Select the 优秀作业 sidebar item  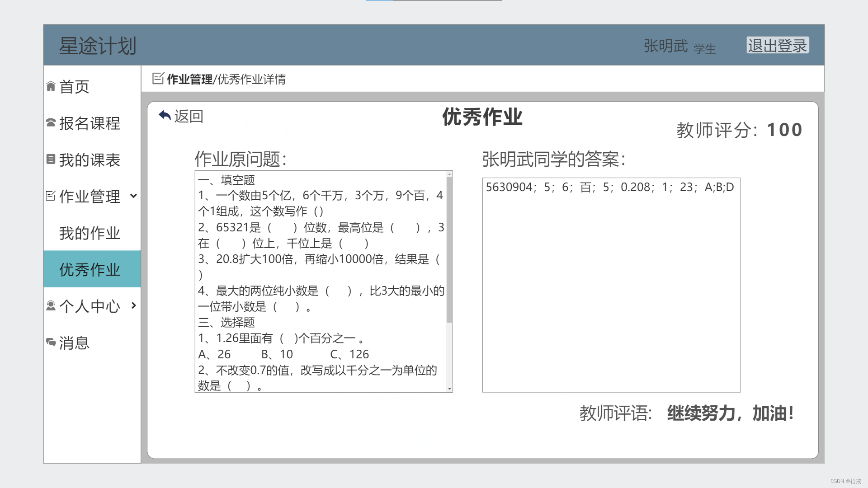(x=90, y=269)
